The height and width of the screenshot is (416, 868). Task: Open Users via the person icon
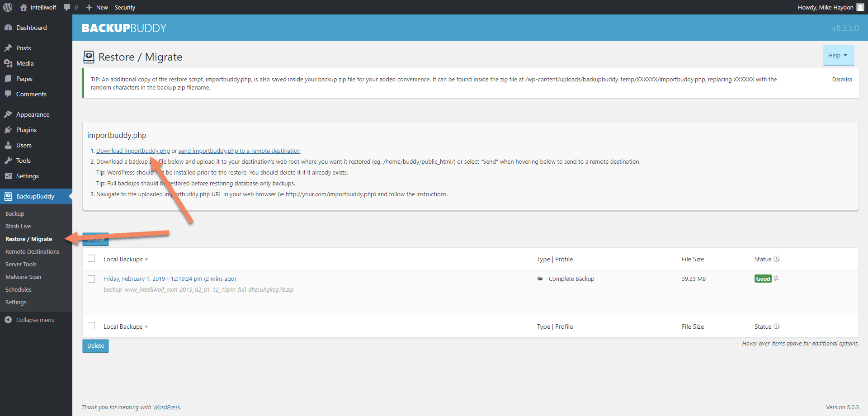9,145
